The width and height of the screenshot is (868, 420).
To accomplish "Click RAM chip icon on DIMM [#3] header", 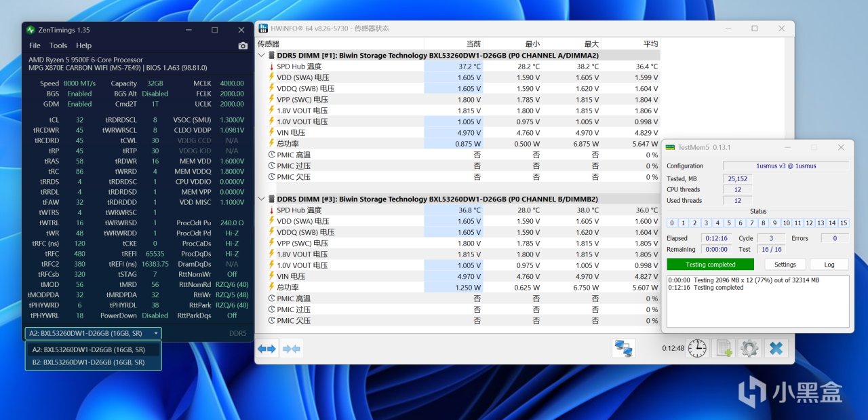I will pyautogui.click(x=272, y=199).
